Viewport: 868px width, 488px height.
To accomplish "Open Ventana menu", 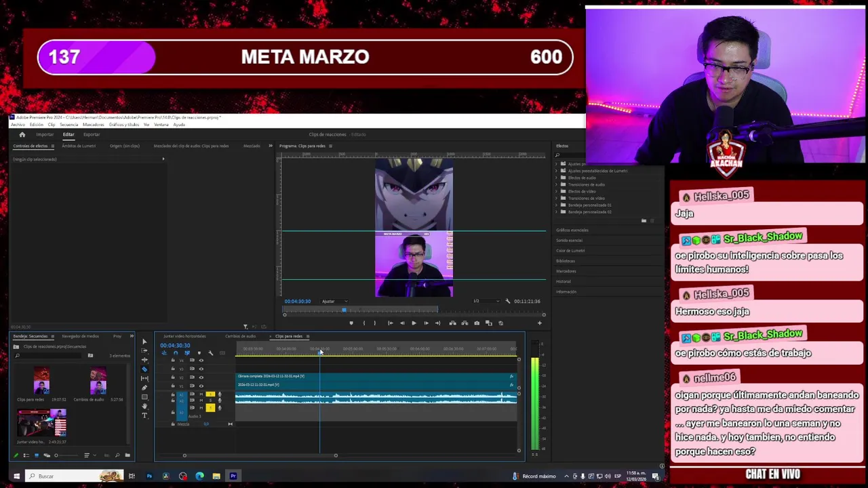I will (x=161, y=125).
